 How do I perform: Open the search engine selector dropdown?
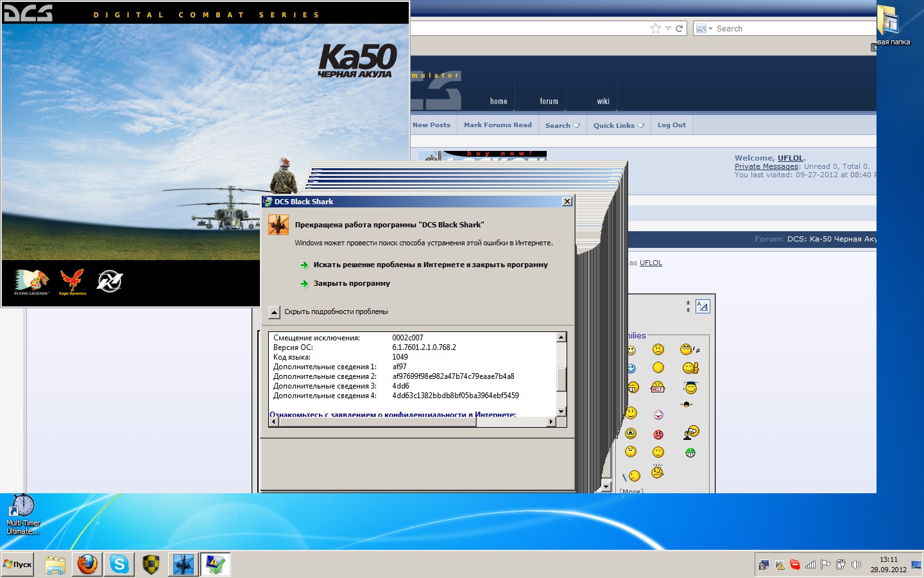point(705,28)
